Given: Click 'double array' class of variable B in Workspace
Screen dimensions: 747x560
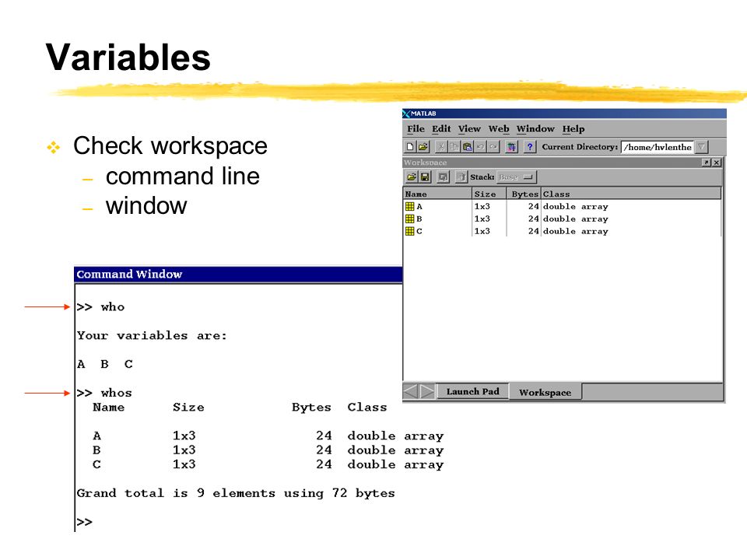Looking at the screenshot, I should tap(576, 219).
